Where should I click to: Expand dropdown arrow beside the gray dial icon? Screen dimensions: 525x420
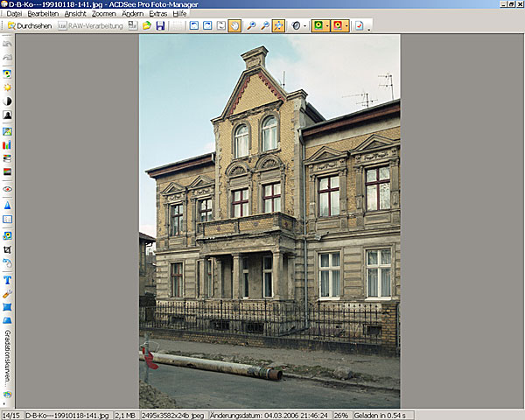305,26
